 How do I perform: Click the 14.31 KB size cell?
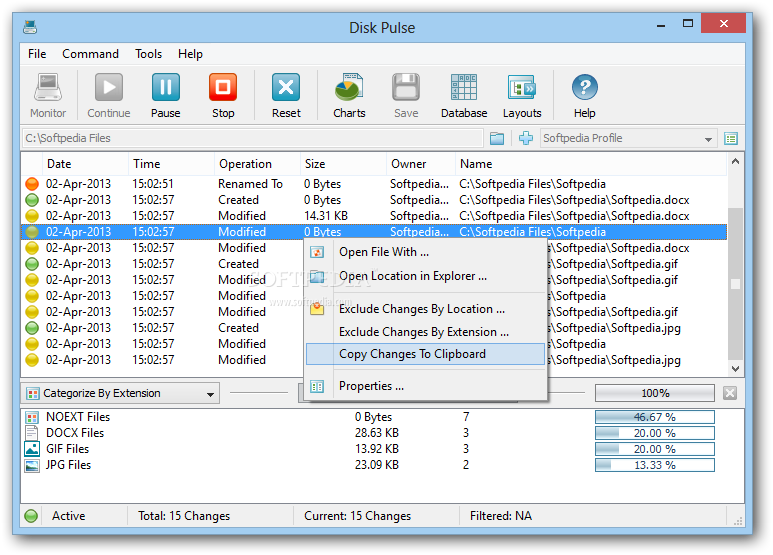[326, 216]
